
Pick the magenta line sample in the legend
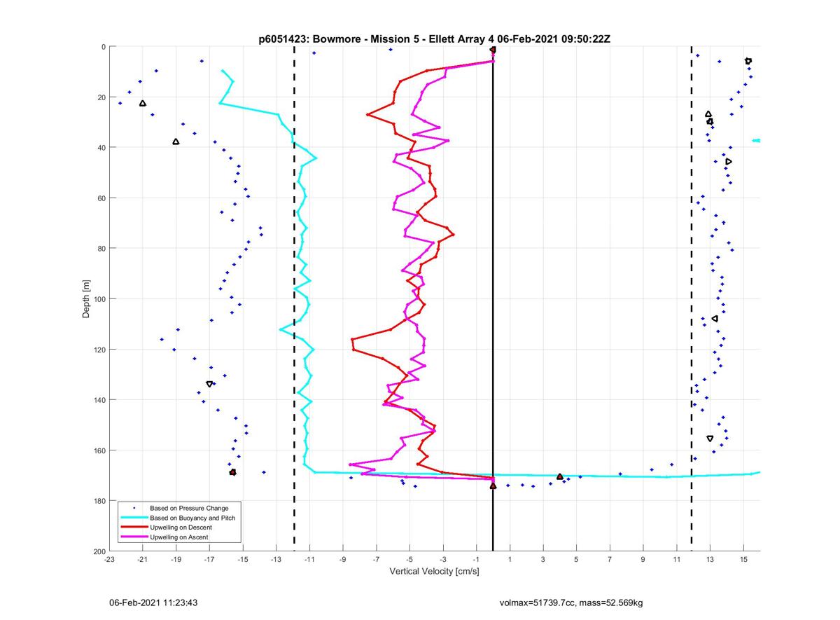134,537
